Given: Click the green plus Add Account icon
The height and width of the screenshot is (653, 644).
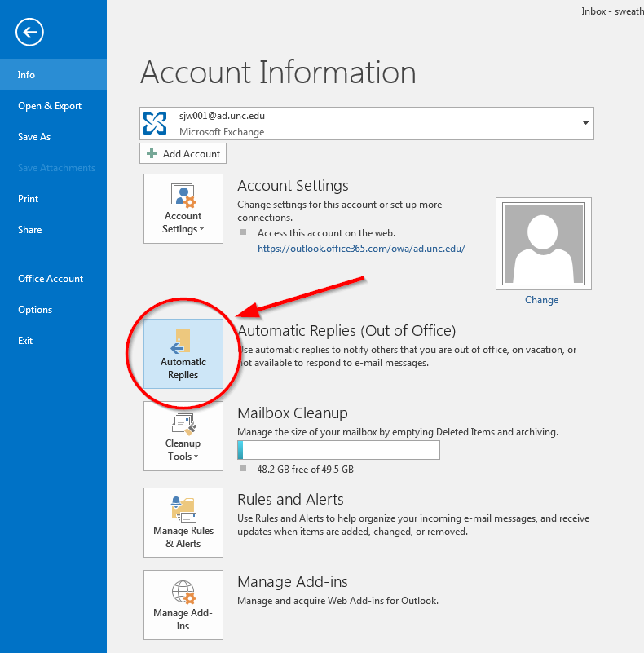Looking at the screenshot, I should (x=152, y=154).
